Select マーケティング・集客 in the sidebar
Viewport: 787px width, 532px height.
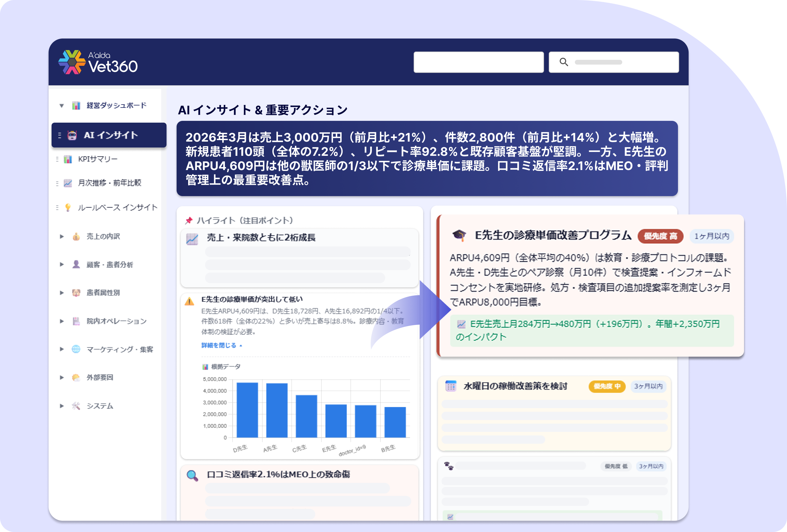coord(119,349)
